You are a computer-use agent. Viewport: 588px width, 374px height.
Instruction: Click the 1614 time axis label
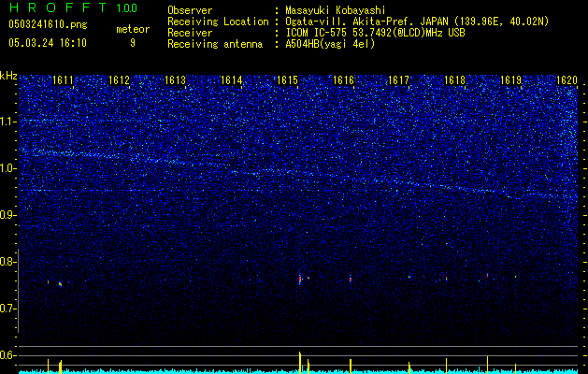231,79
